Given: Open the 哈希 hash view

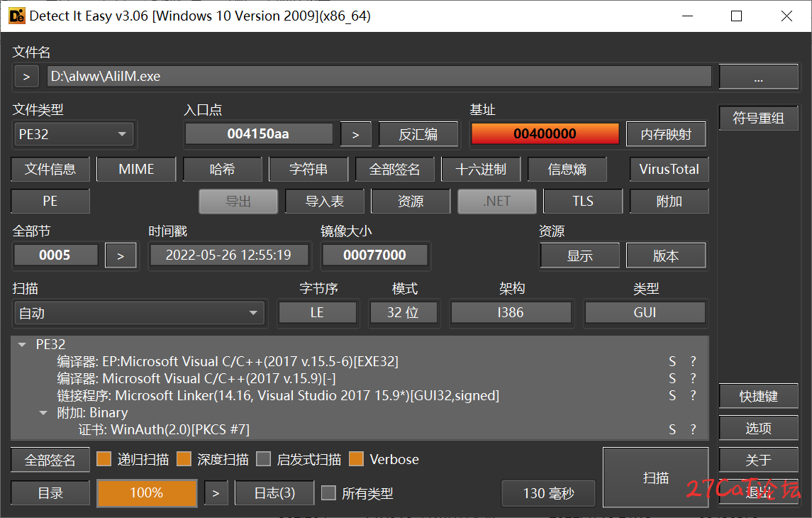Looking at the screenshot, I should [x=222, y=170].
